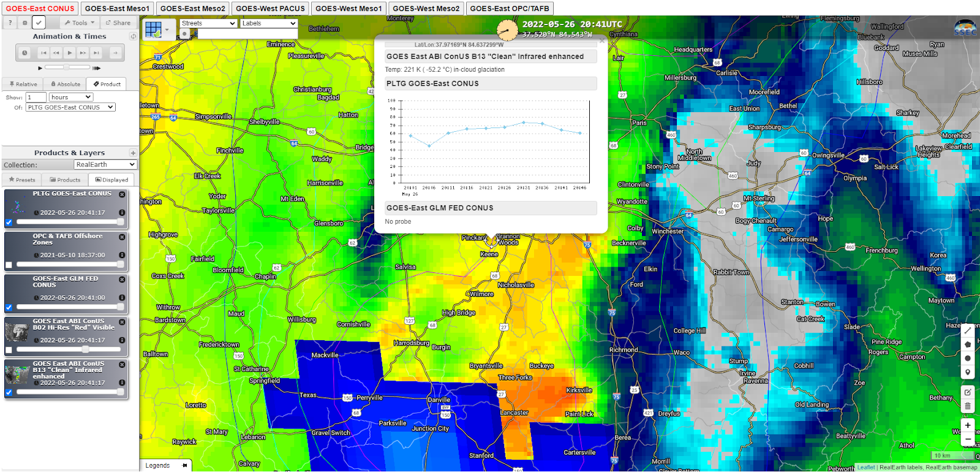Select the draw polygon tool on map

click(968, 344)
